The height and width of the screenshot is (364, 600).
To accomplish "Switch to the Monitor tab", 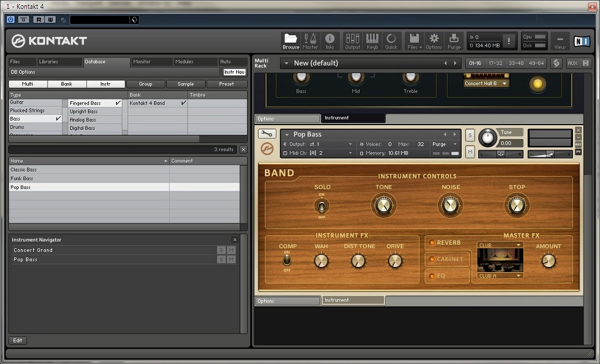I will (152, 61).
